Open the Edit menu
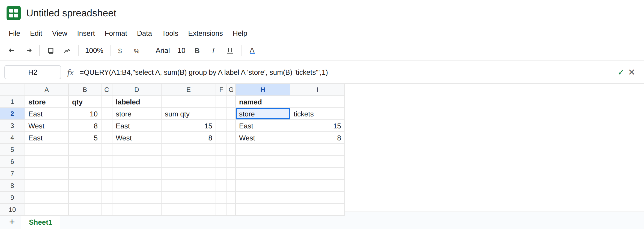This screenshot has height=229, width=644. tap(36, 33)
